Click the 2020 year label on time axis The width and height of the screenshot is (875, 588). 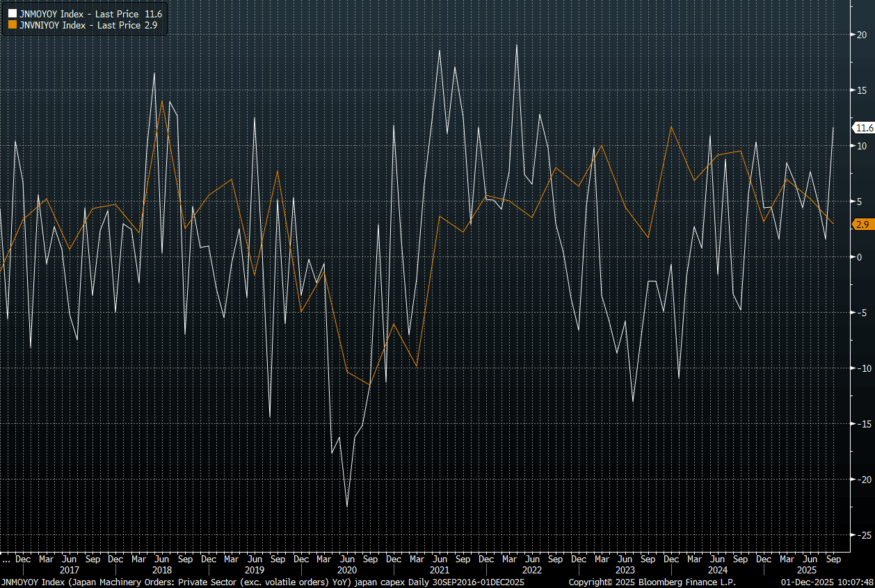(x=347, y=570)
